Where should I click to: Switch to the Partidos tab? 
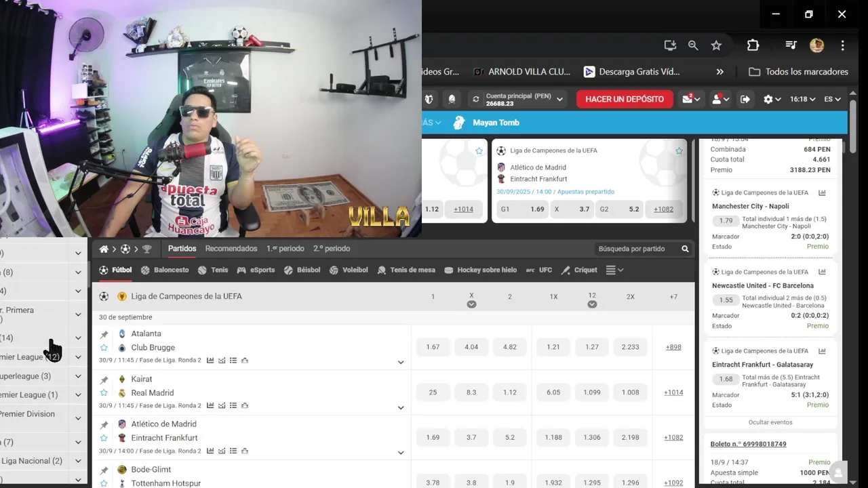pos(182,249)
